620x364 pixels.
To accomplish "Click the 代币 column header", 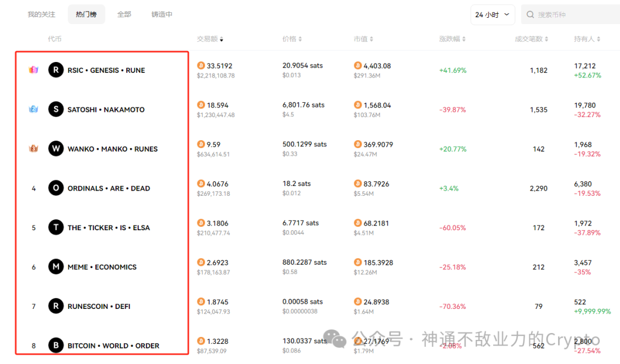I will [x=55, y=39].
